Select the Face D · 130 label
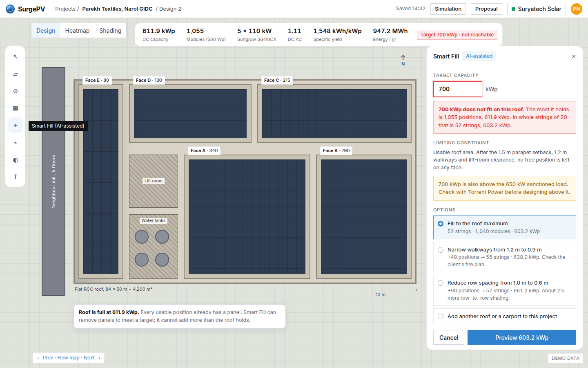Image resolution: width=588 pixels, height=368 pixels. point(149,80)
